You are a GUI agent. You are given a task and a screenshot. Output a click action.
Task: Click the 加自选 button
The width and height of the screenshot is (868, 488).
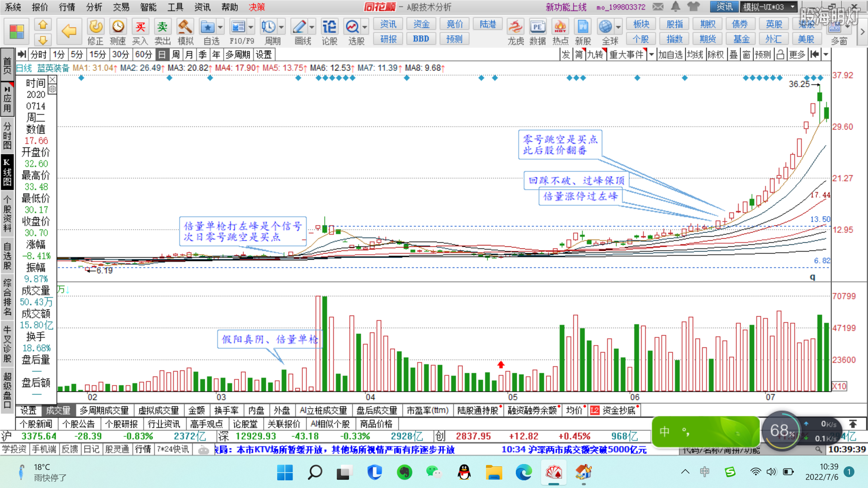coord(670,55)
